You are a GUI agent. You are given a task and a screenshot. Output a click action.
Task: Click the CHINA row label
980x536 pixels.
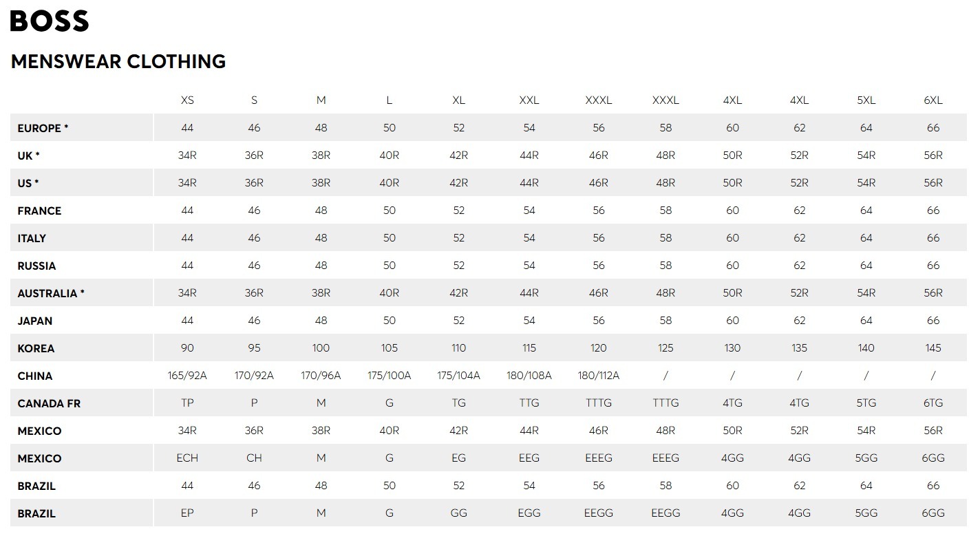tap(35, 376)
